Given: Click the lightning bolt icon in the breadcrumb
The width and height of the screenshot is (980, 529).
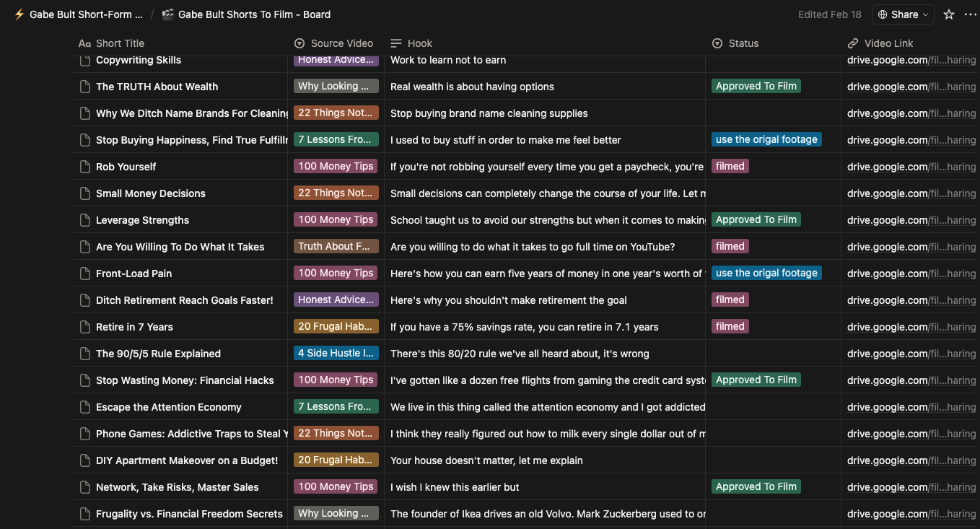Looking at the screenshot, I should point(19,14).
